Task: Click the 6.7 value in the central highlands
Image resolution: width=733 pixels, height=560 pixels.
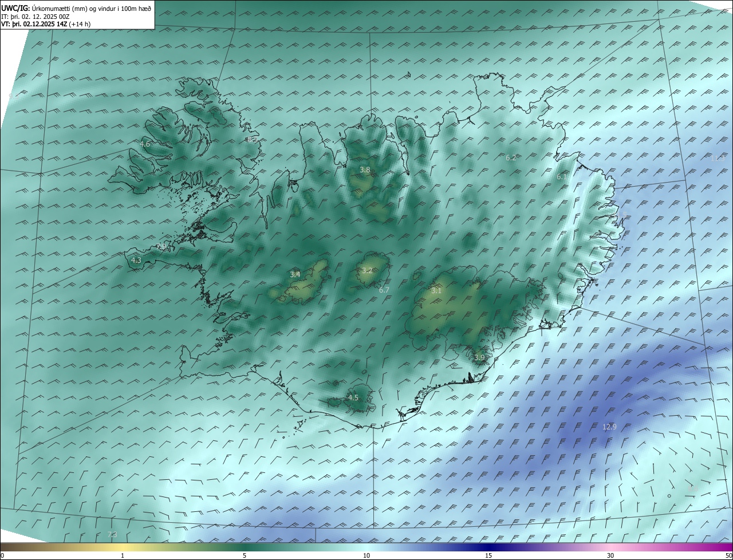Action: pos(384,290)
